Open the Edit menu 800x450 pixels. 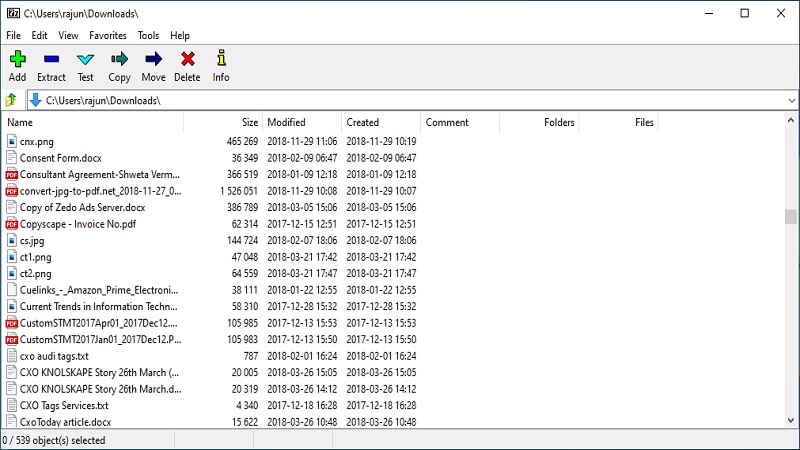[x=39, y=35]
